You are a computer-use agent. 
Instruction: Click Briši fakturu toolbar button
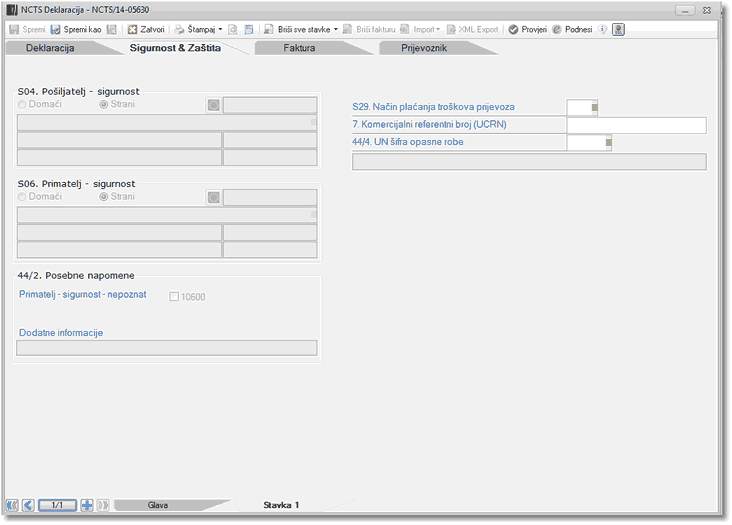click(369, 29)
